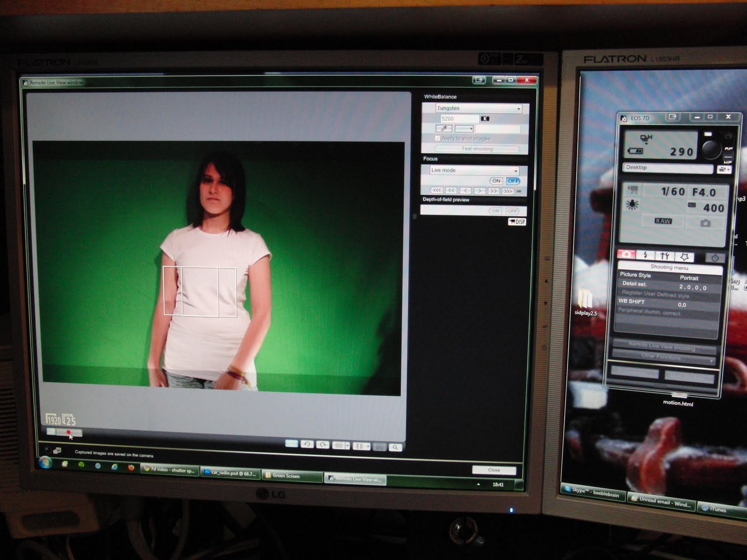Click the Firefox icon in quick launch
The width and height of the screenshot is (747, 560).
[131, 467]
